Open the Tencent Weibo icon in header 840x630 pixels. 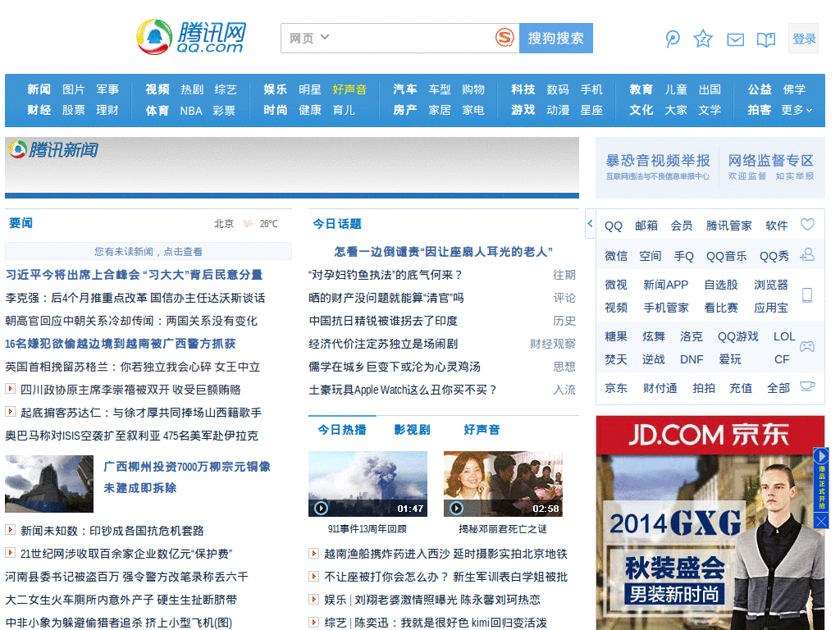[673, 39]
